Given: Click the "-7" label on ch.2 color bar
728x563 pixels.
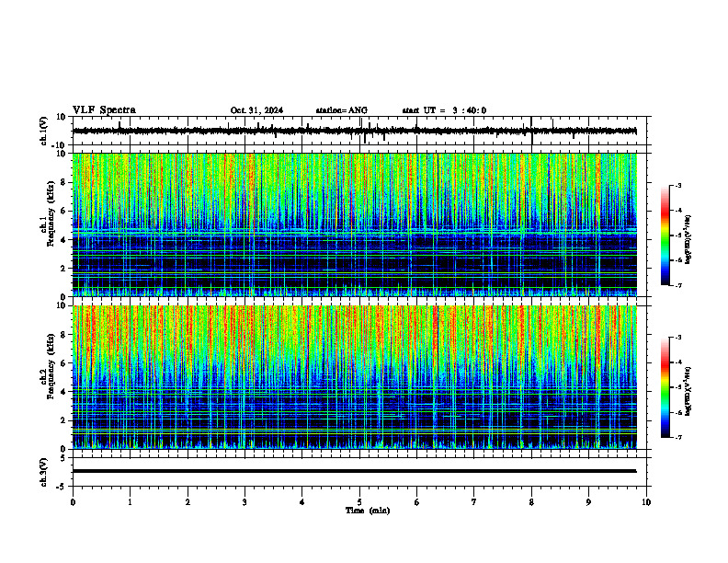Looking at the screenshot, I should [x=678, y=438].
